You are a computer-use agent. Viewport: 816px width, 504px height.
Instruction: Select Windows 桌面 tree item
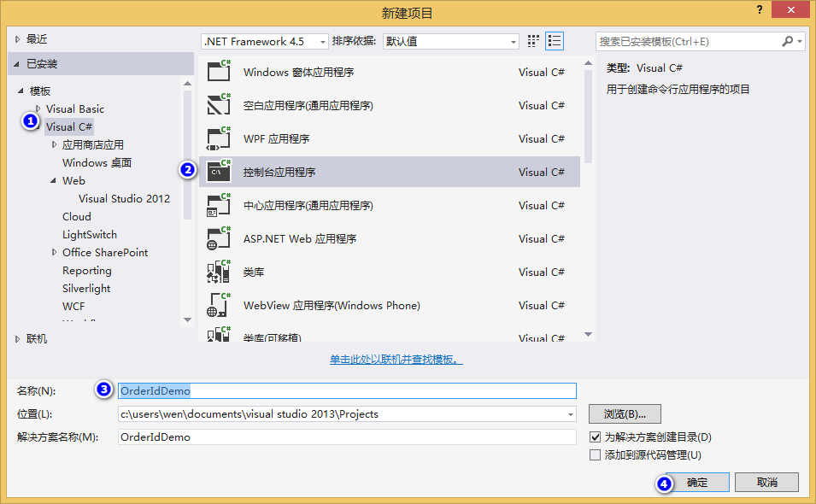pyautogui.click(x=97, y=163)
